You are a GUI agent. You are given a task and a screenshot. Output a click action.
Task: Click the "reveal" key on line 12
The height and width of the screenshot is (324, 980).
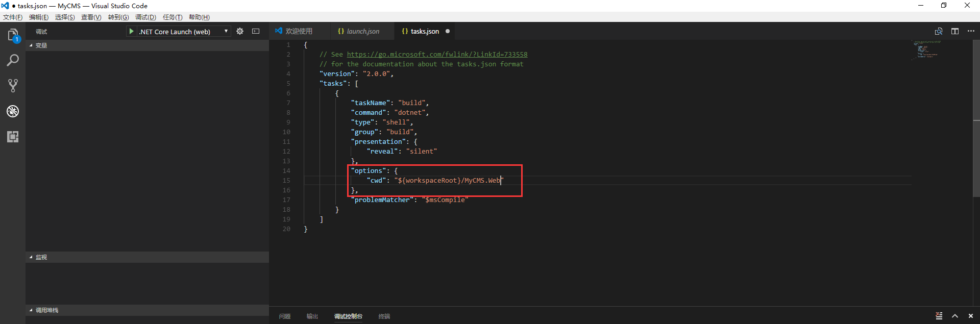pyautogui.click(x=382, y=151)
